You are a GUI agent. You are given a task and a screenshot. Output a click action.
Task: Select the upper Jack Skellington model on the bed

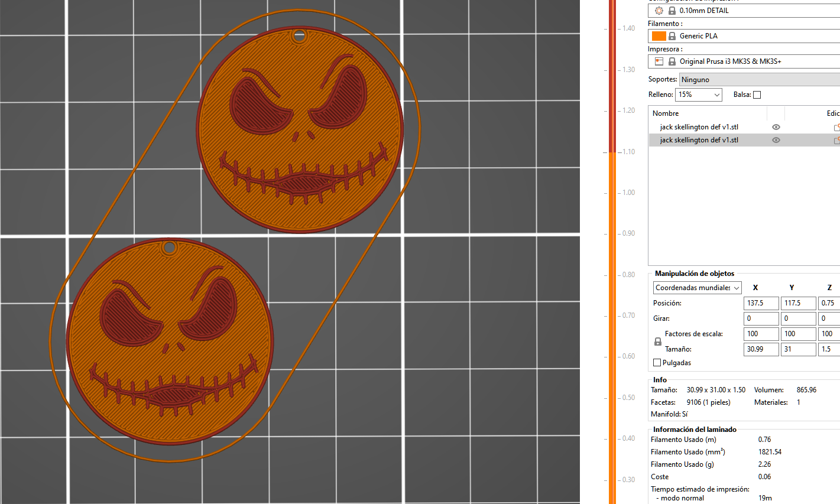click(300, 129)
